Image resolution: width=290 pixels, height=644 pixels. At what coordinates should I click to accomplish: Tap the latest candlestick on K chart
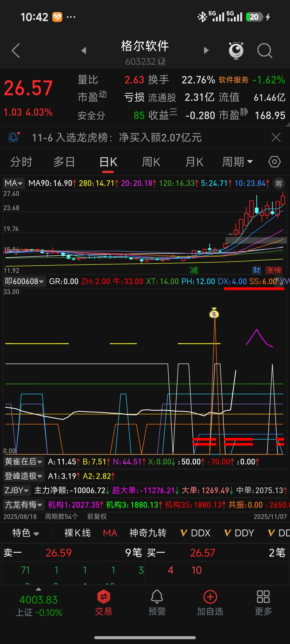[283, 199]
